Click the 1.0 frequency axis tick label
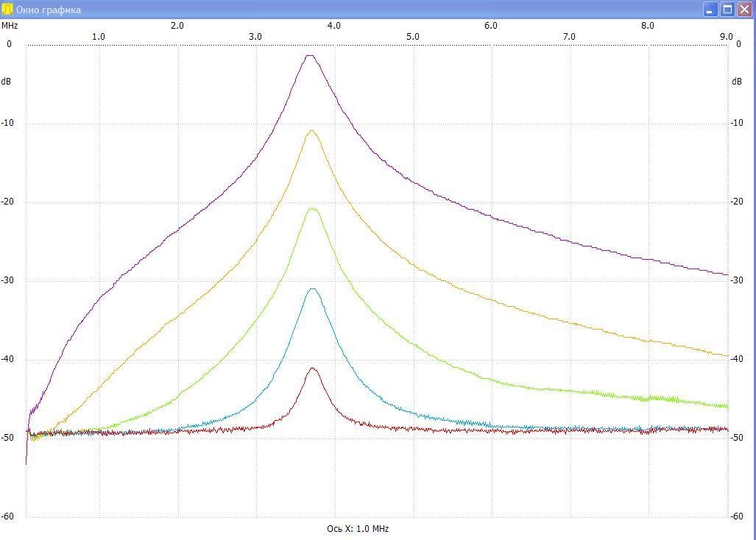756x540 pixels. click(98, 36)
